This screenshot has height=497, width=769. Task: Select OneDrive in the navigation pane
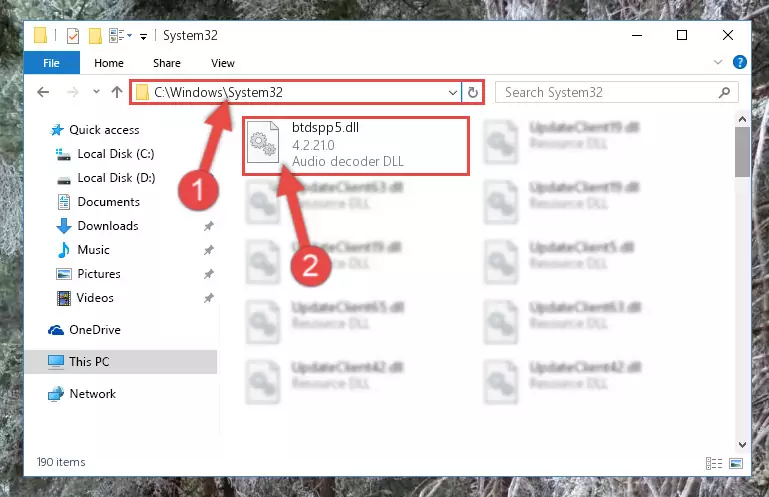(x=84, y=330)
